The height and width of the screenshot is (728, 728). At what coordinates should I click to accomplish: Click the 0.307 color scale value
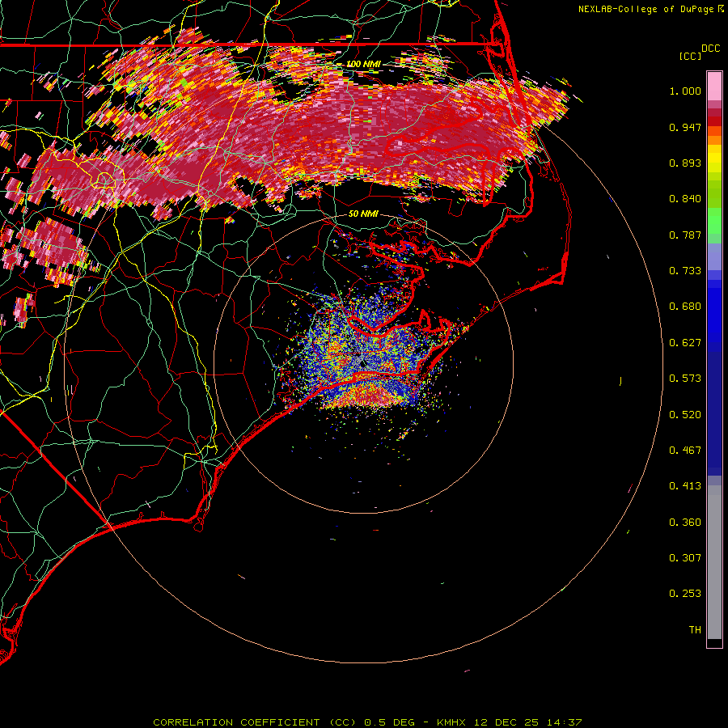point(685,558)
